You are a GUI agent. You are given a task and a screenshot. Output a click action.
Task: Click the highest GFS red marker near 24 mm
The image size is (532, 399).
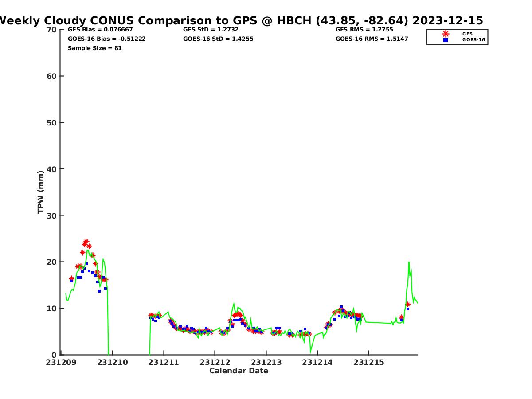pyautogui.click(x=86, y=242)
